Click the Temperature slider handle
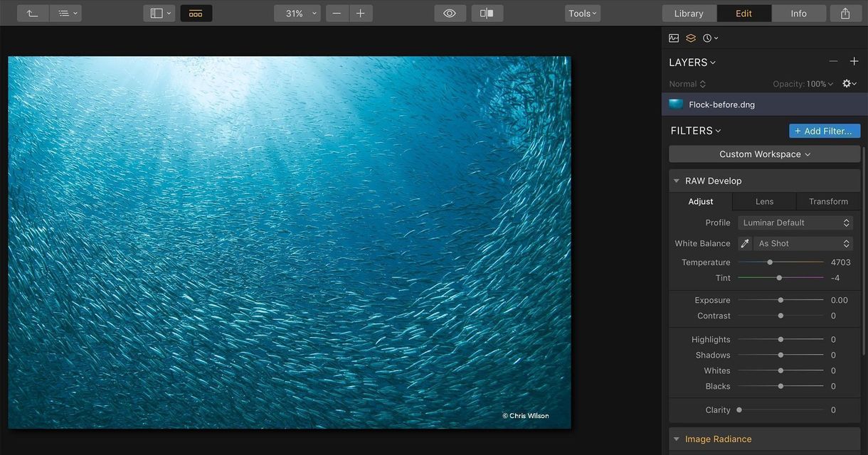 (x=770, y=262)
